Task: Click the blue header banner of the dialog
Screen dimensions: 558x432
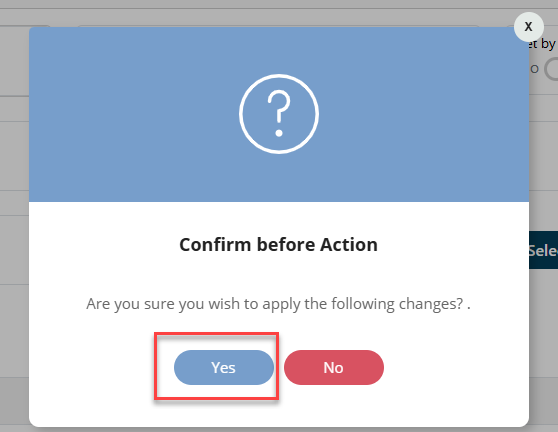Action: coord(279,114)
